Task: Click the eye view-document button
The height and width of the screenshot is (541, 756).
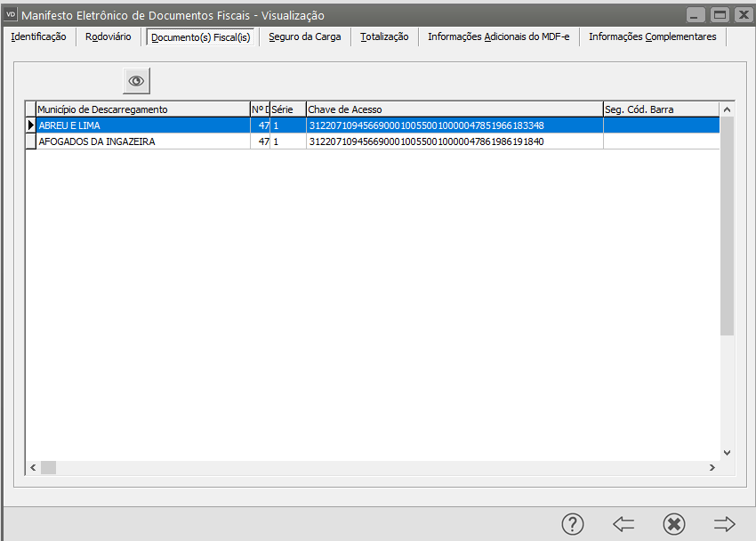Action: 136,81
